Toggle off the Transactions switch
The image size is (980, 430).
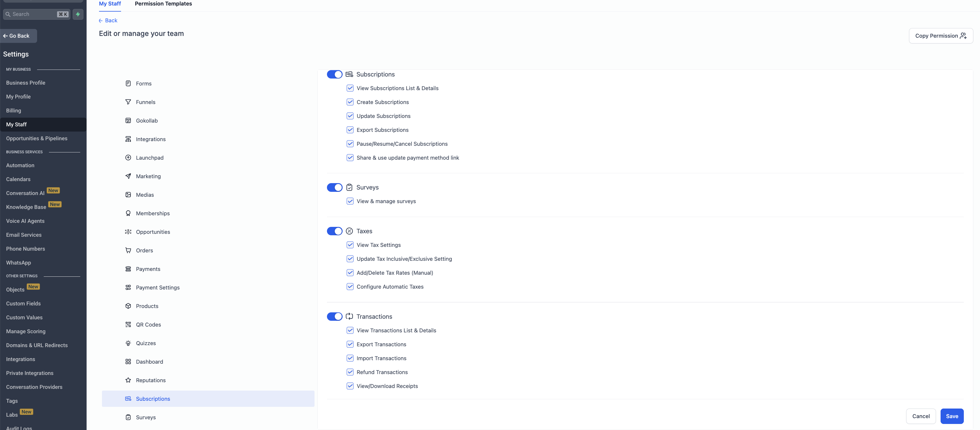334,317
